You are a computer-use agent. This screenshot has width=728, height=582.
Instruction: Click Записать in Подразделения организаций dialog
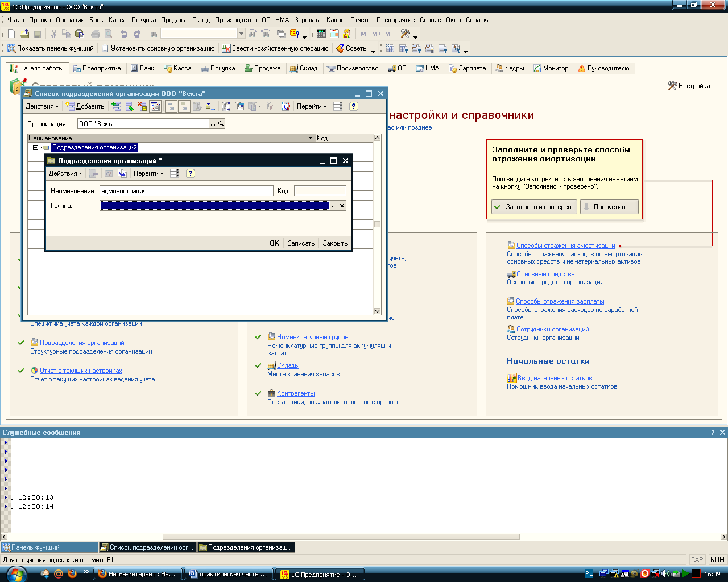(301, 243)
